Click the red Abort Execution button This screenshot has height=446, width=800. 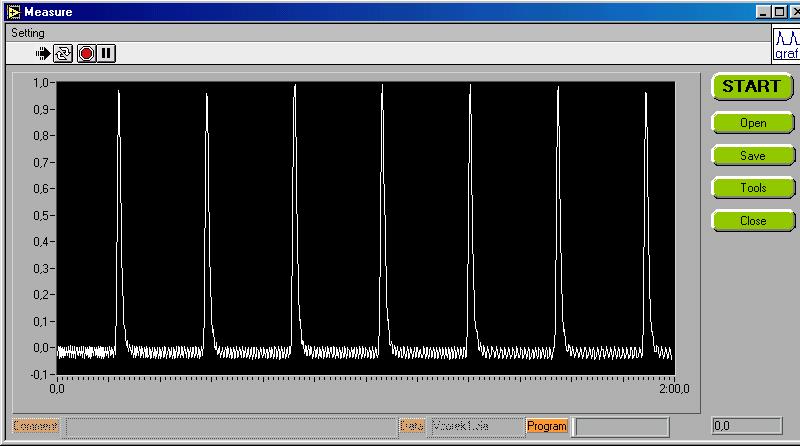click(x=86, y=53)
